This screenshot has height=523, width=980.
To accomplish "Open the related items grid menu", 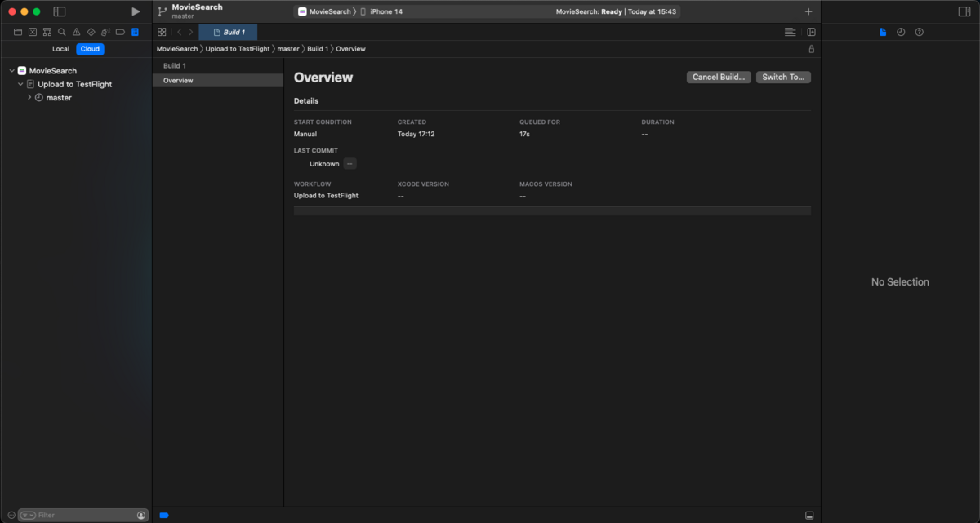I will 162,32.
